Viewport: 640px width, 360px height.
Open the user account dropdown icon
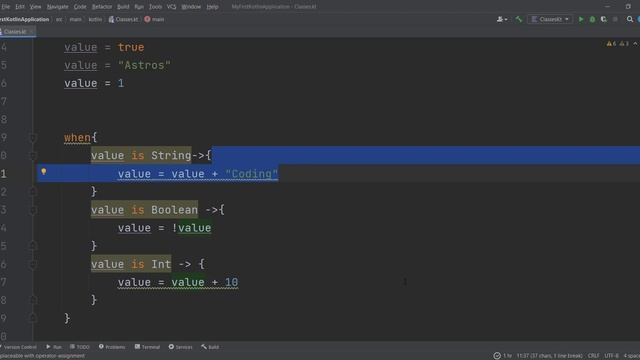(x=502, y=19)
